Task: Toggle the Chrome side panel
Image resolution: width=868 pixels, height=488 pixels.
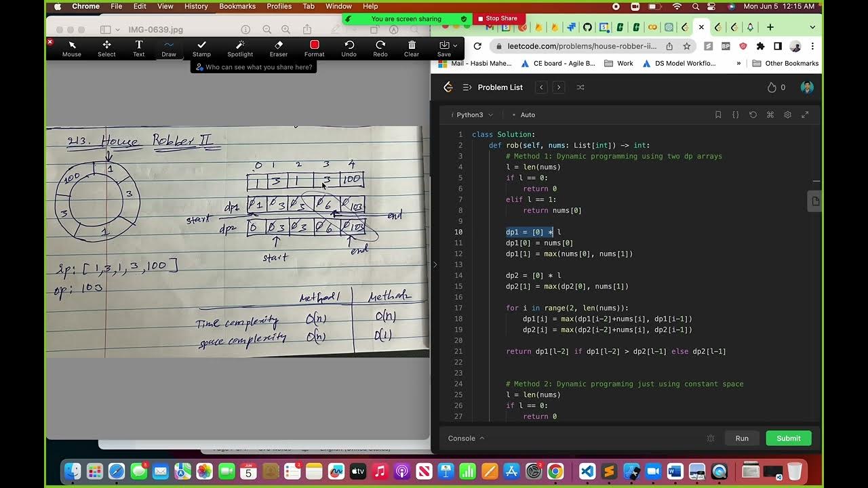Action: click(778, 46)
